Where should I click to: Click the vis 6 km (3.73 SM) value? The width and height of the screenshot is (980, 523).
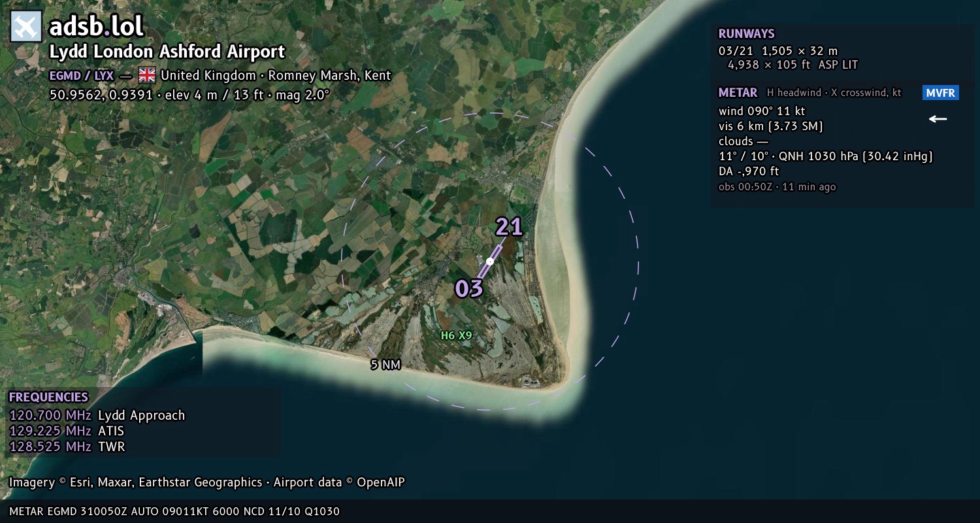point(771,126)
